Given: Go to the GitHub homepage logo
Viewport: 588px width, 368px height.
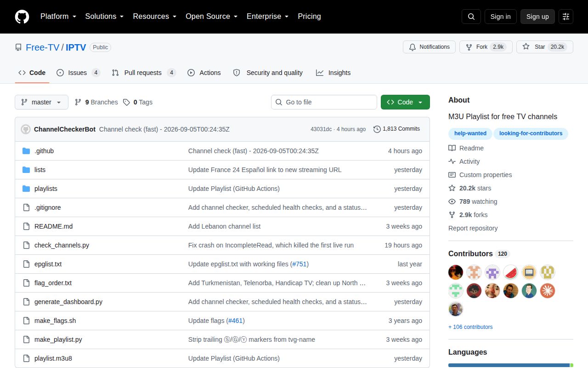Looking at the screenshot, I should tap(22, 17).
